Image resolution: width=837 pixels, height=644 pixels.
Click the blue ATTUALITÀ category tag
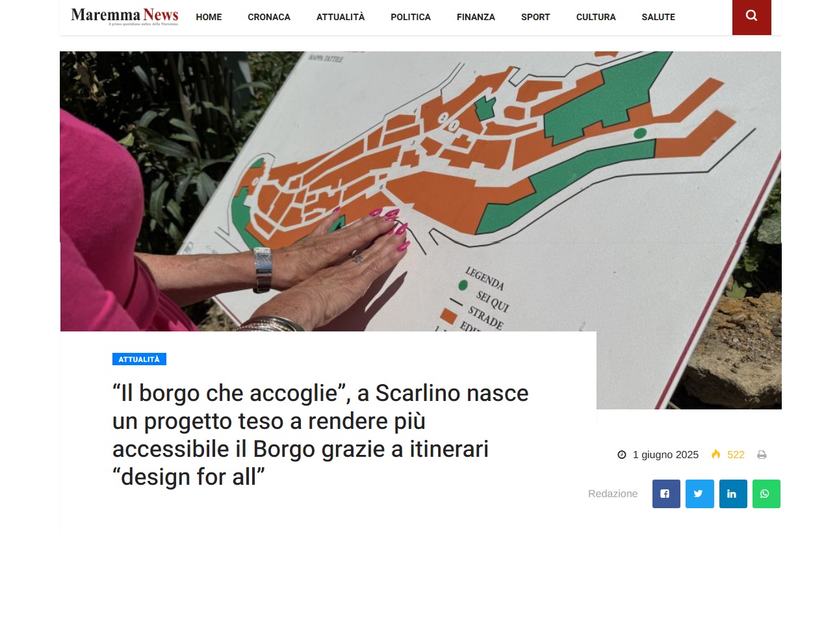[139, 359]
